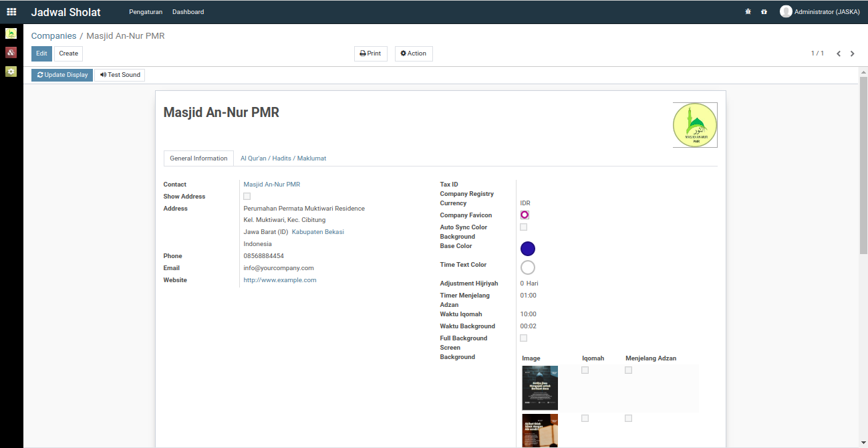This screenshot has width=868, height=448.
Task: Click the mosque logo sidebar icon
Action: point(11,33)
